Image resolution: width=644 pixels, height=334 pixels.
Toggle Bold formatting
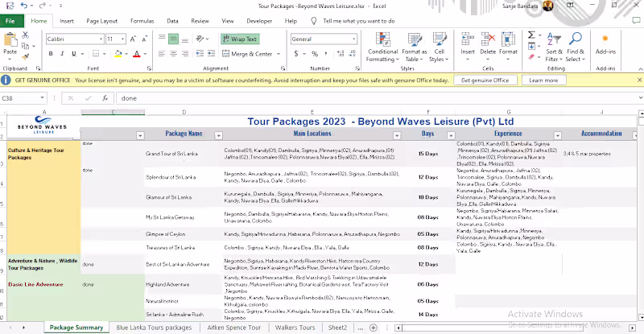click(51, 54)
